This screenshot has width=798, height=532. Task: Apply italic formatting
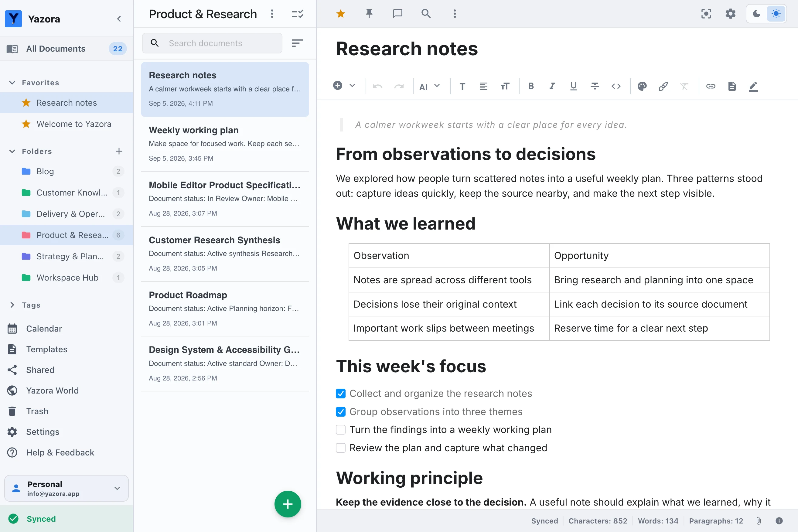(552, 86)
